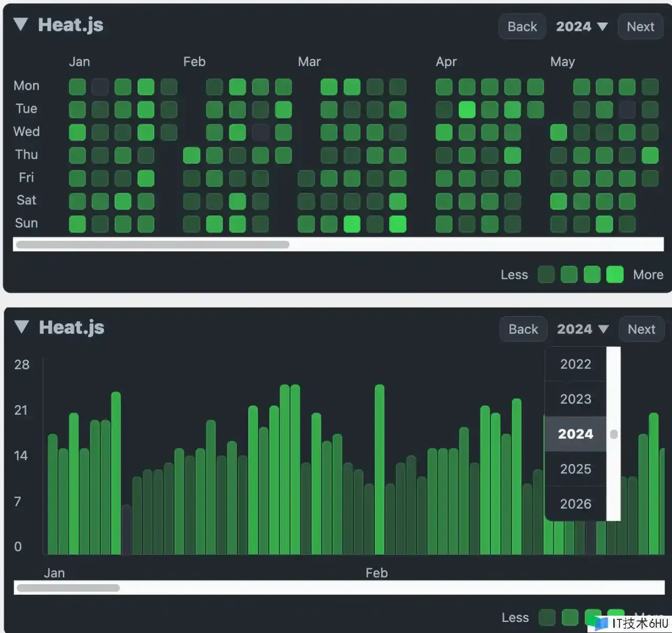Image resolution: width=672 pixels, height=633 pixels.
Task: Click the Apr month label in heatmap
Action: click(446, 62)
